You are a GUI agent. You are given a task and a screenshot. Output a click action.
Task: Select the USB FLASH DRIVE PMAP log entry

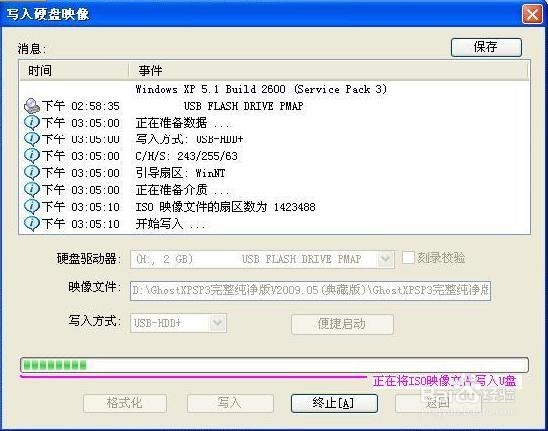[243, 106]
